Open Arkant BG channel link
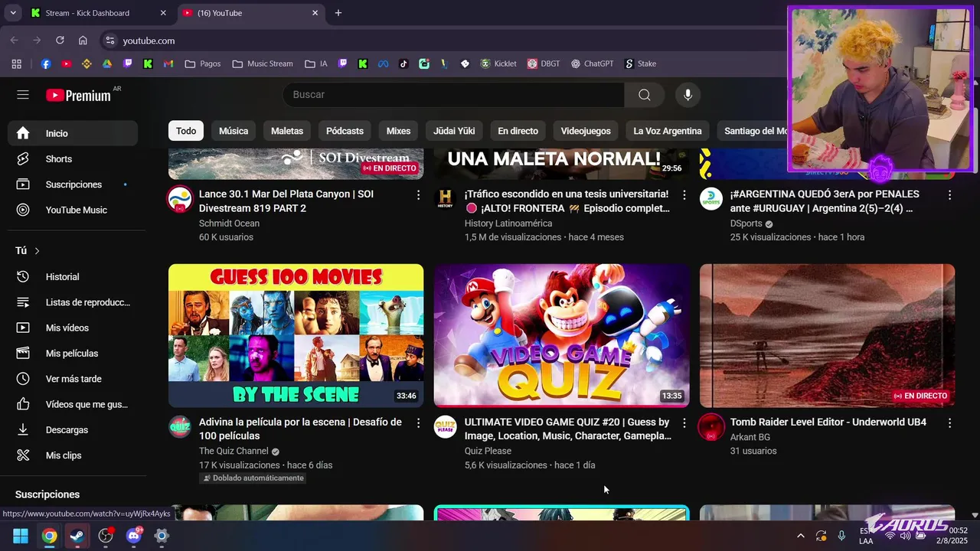Image resolution: width=980 pixels, height=551 pixels. (x=750, y=437)
